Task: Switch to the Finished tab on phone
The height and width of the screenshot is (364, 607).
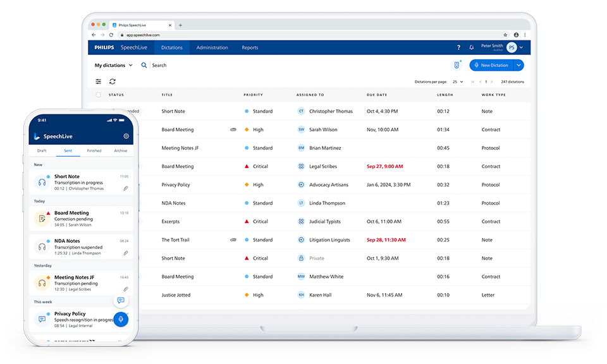Action: coord(94,150)
